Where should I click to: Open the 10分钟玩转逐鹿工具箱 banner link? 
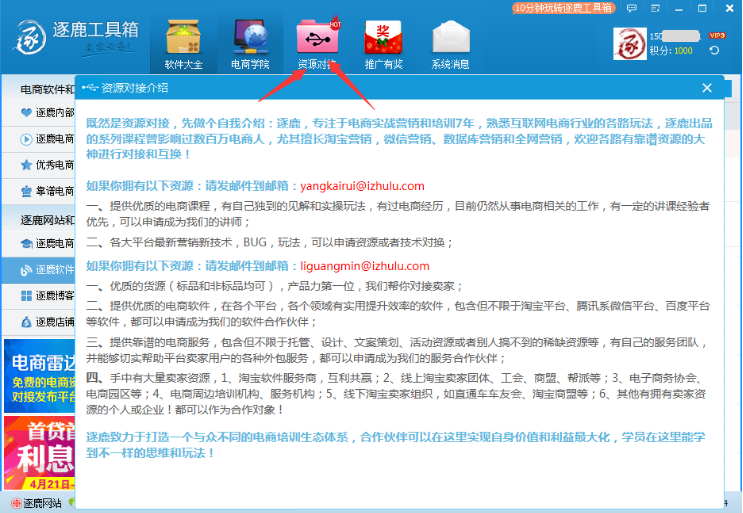pos(563,8)
